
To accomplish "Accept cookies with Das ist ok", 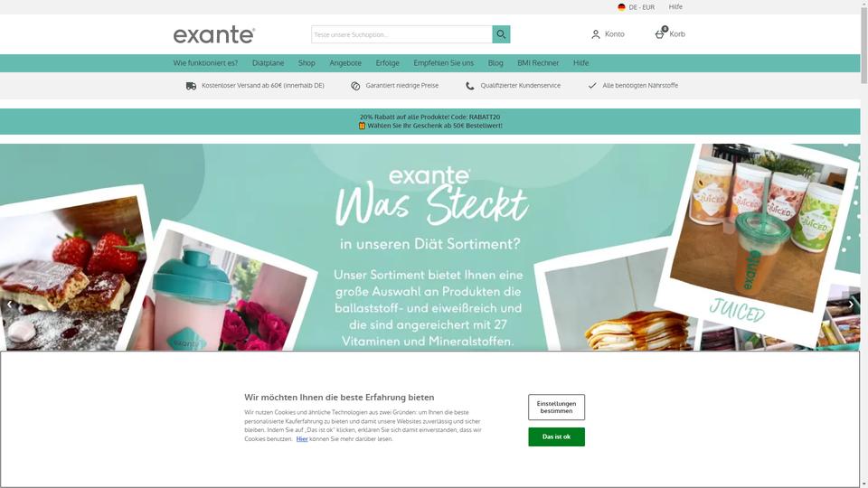I will click(x=556, y=437).
